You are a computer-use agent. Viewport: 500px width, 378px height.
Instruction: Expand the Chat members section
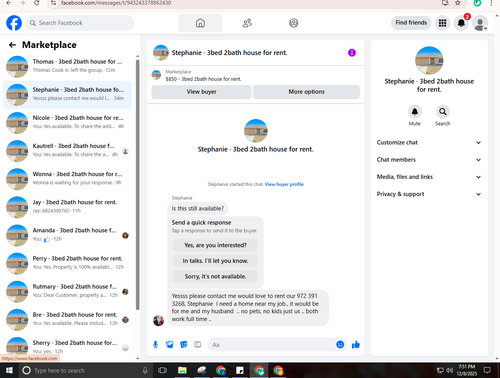(429, 160)
